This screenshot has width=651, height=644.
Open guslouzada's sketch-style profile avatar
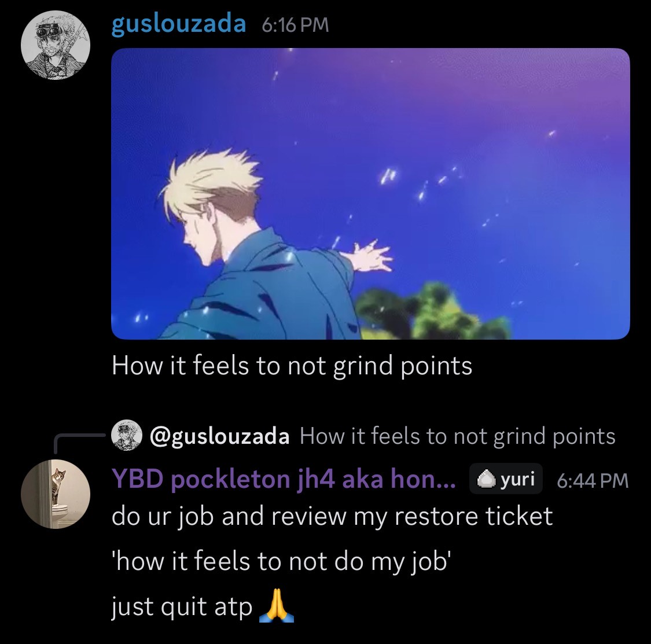[x=56, y=45]
